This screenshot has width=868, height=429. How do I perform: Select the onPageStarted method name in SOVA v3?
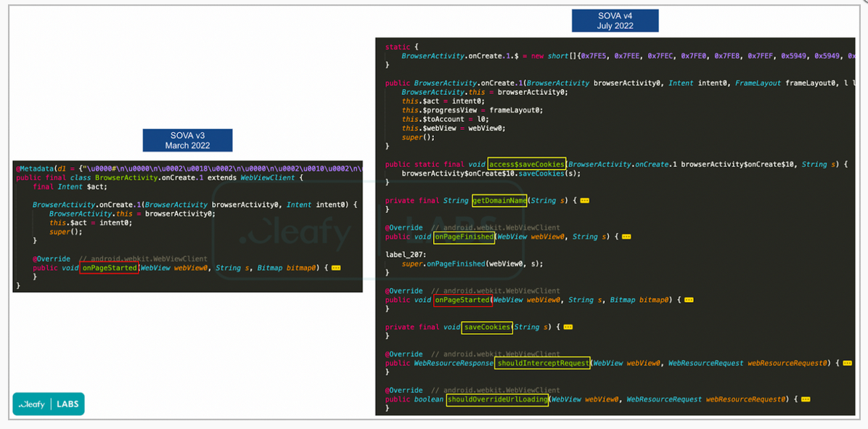click(110, 268)
